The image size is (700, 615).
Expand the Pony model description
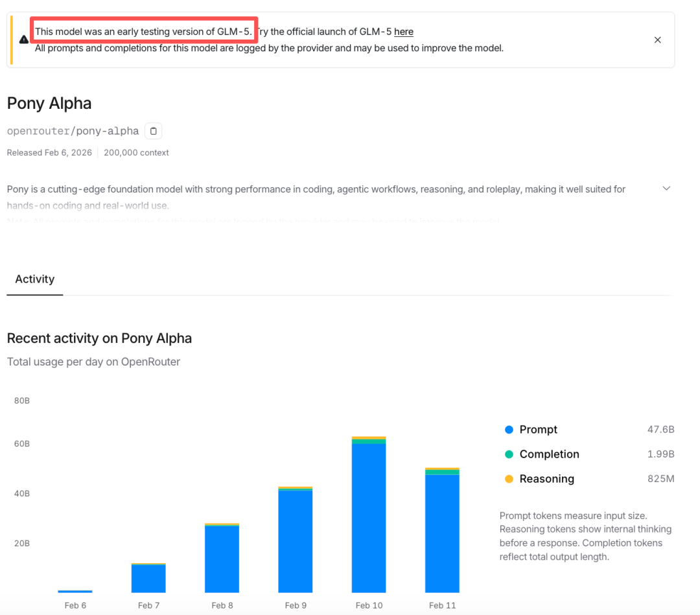coord(666,189)
